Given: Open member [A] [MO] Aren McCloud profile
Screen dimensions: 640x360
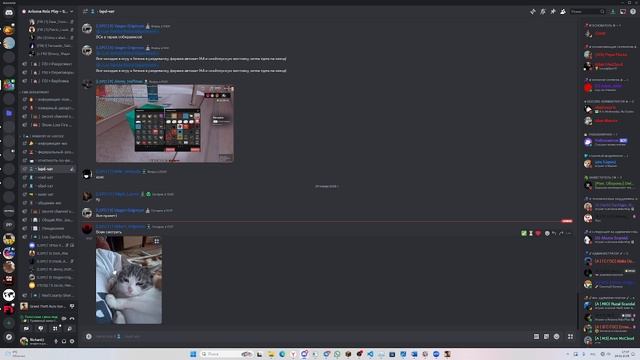Looking at the screenshot, I should pyautogui.click(x=610, y=339).
